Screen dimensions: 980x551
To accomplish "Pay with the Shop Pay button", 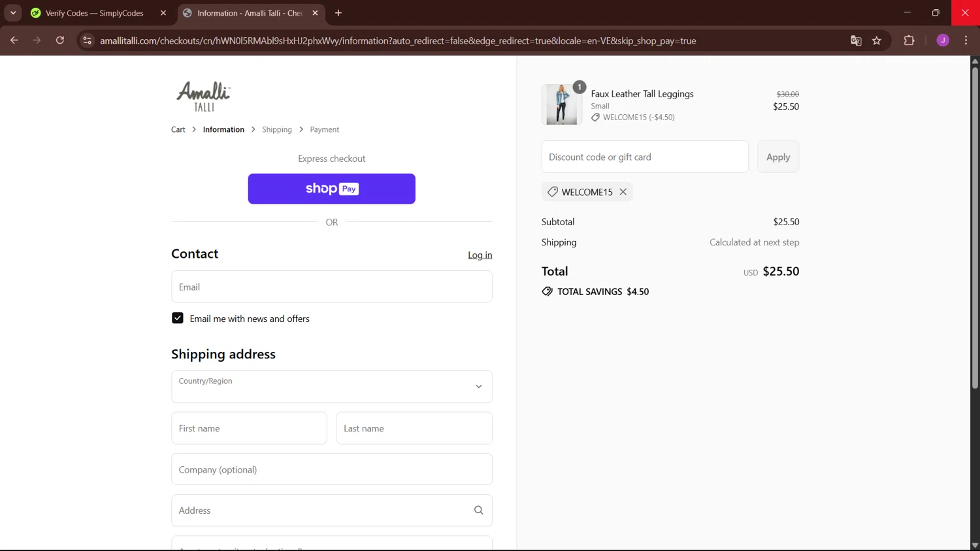I will 332,189.
